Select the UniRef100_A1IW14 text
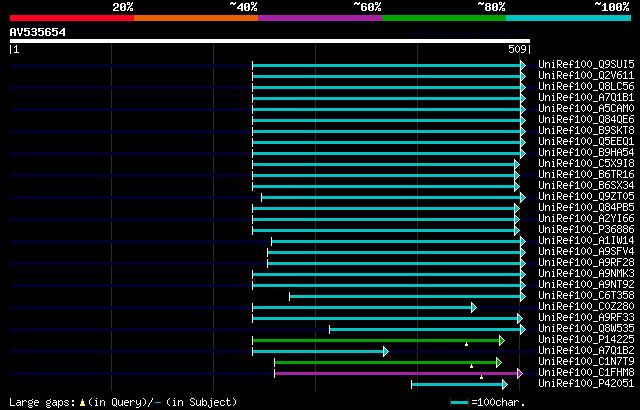This screenshot has height=410, width=640. point(586,241)
